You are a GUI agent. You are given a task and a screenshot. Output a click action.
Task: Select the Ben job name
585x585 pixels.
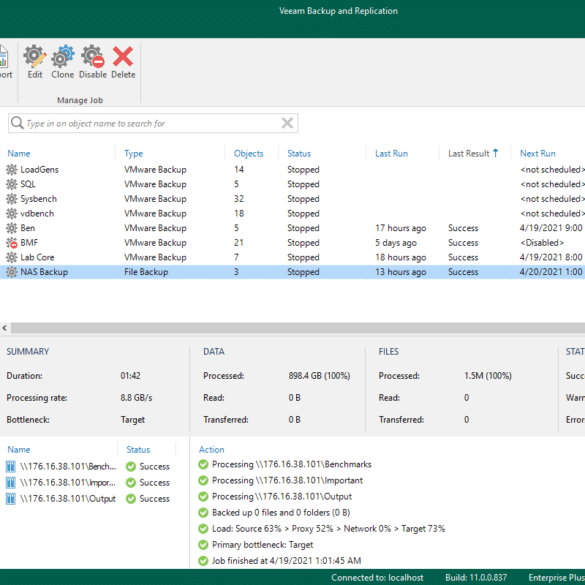pos(28,228)
